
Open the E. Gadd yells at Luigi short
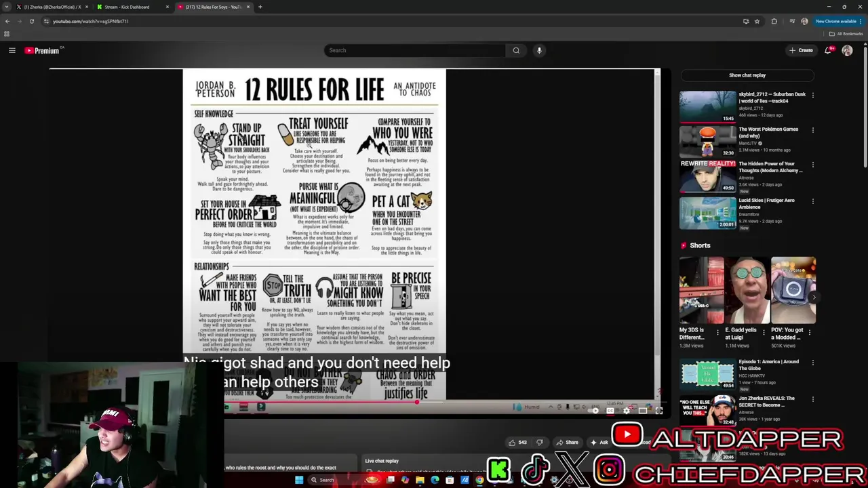pos(747,290)
